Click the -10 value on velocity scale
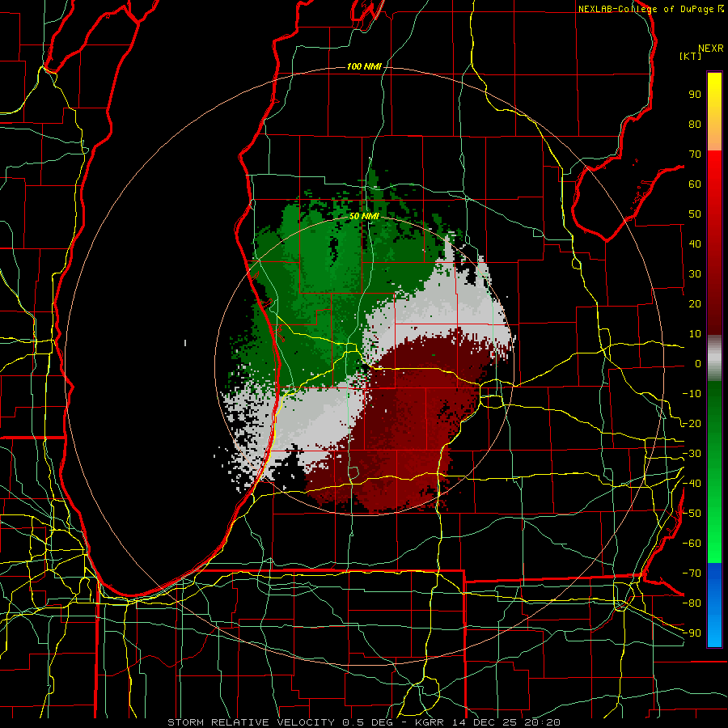The image size is (728, 728). [692, 394]
